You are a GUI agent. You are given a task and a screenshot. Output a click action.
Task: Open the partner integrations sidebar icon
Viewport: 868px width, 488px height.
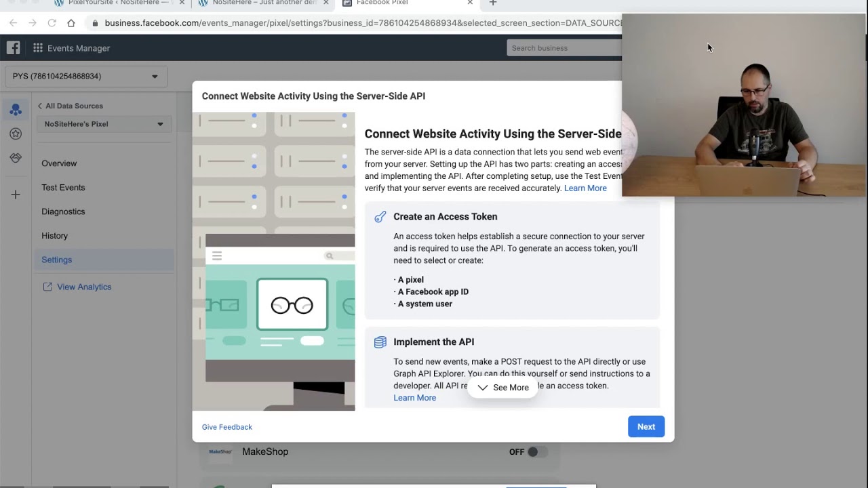pos(16,158)
